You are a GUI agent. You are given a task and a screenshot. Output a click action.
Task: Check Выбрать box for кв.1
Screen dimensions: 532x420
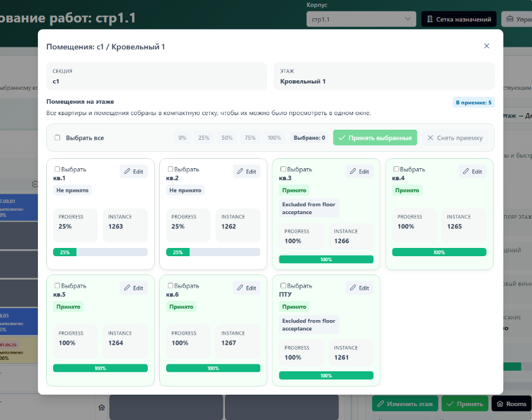[x=57, y=169]
